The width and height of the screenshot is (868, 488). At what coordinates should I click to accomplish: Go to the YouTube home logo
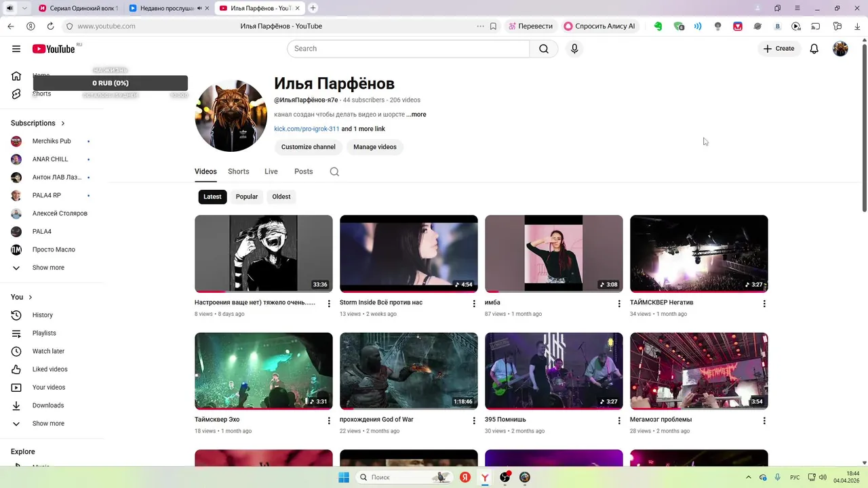click(x=54, y=49)
